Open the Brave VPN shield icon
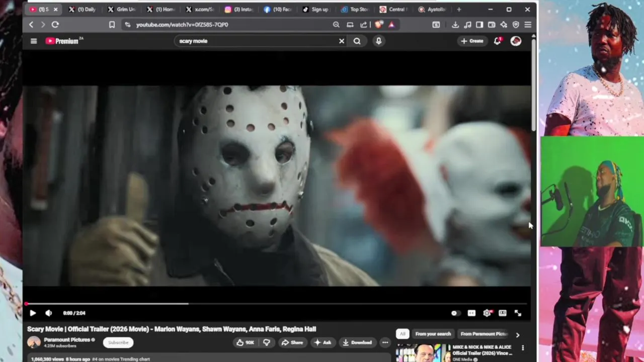This screenshot has height=362, width=644. pos(516,25)
